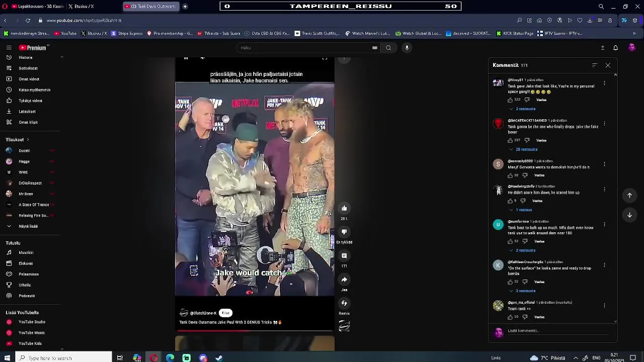Expand Näytä lisää in subscriptions list
644x362 pixels.
tap(28, 226)
